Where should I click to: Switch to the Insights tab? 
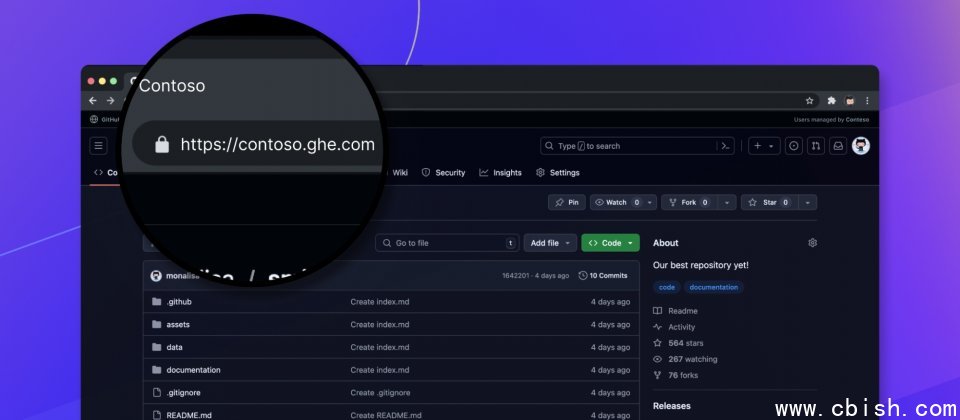click(x=500, y=173)
